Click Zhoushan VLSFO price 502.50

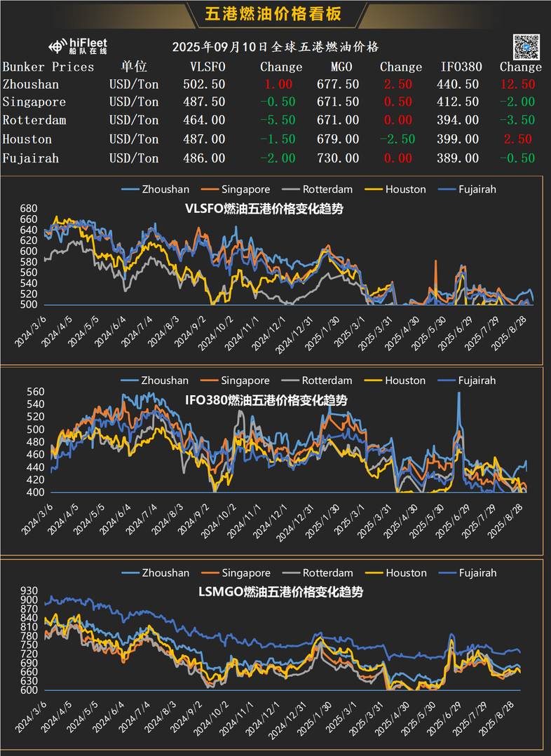(208, 84)
